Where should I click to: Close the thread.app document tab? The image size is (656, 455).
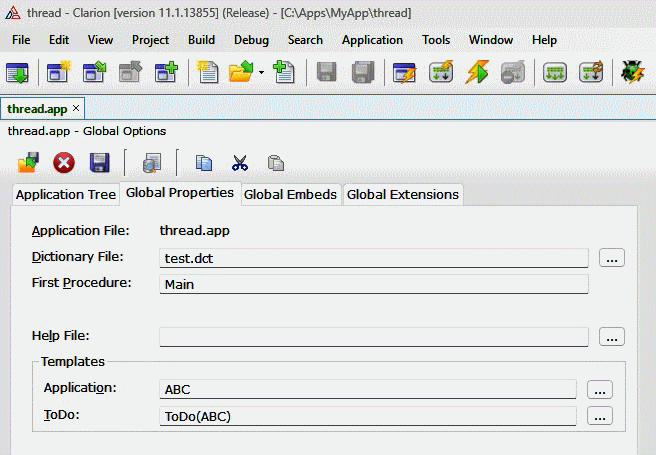pyautogui.click(x=76, y=108)
